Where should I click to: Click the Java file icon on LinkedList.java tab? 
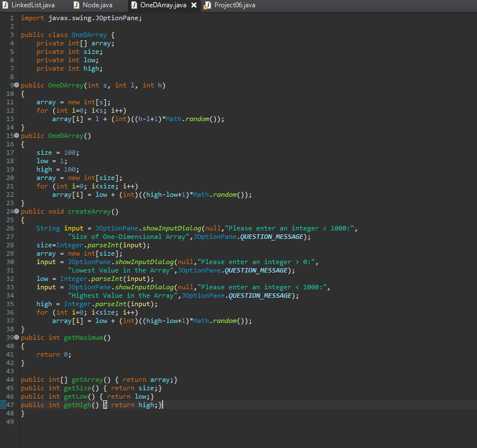6,5
